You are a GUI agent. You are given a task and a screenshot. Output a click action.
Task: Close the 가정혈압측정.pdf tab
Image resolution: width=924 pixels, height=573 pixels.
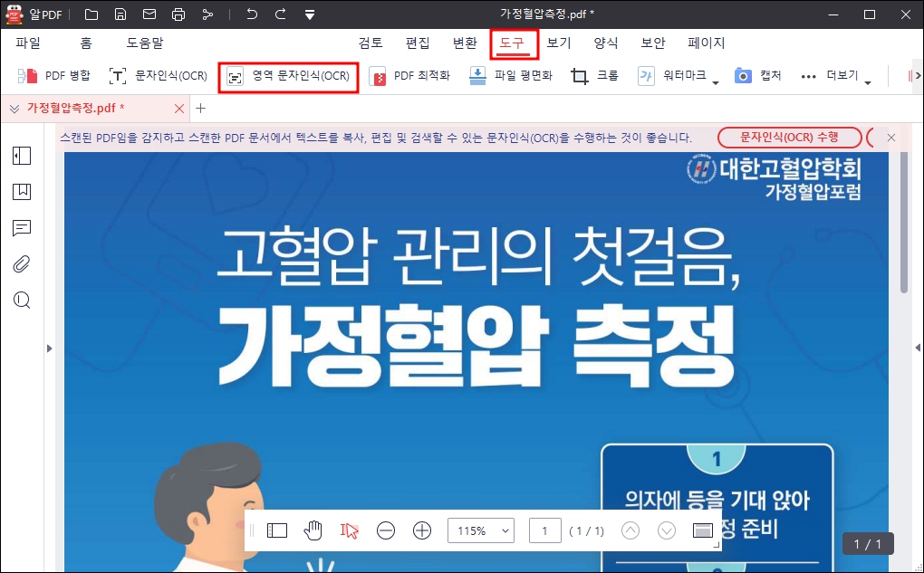click(x=179, y=109)
